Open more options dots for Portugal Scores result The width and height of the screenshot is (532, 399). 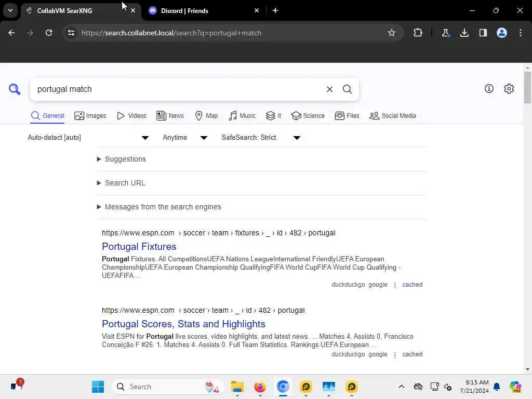[395, 354]
